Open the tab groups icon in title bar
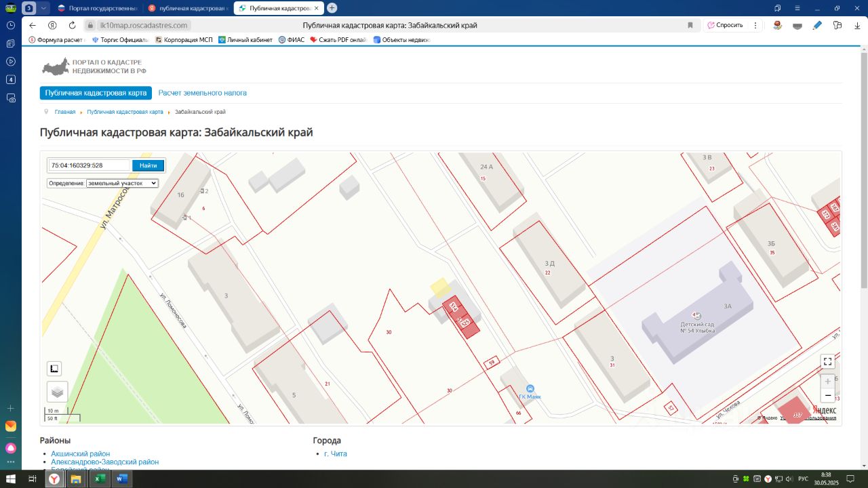 click(x=778, y=8)
